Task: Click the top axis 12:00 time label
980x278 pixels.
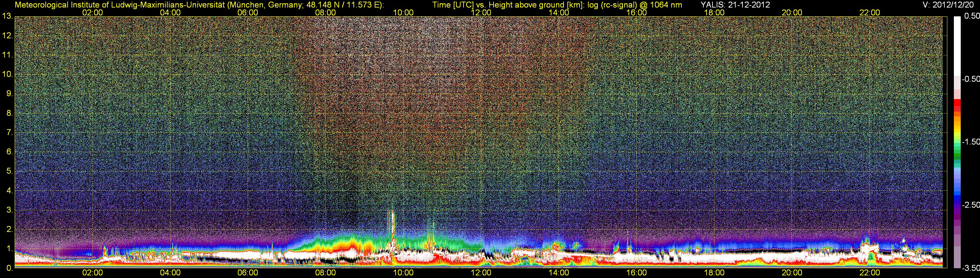Action: [x=481, y=12]
